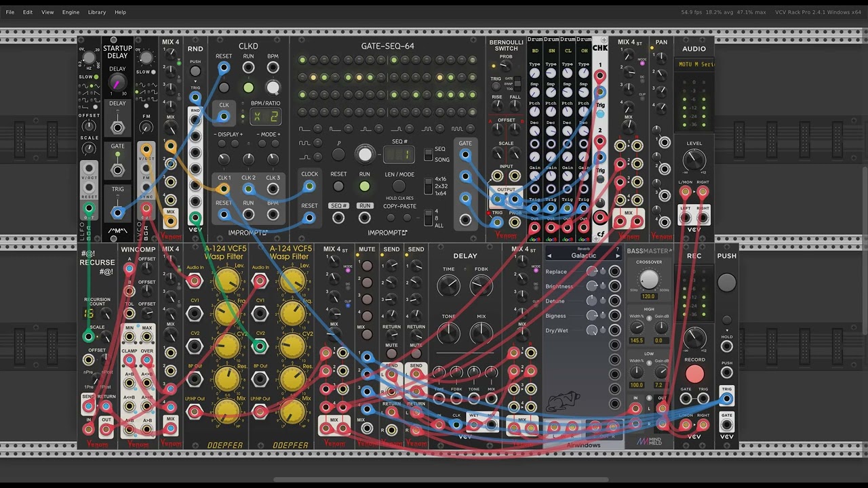Click the STARTUP DELAY TRIG output port

click(x=117, y=213)
